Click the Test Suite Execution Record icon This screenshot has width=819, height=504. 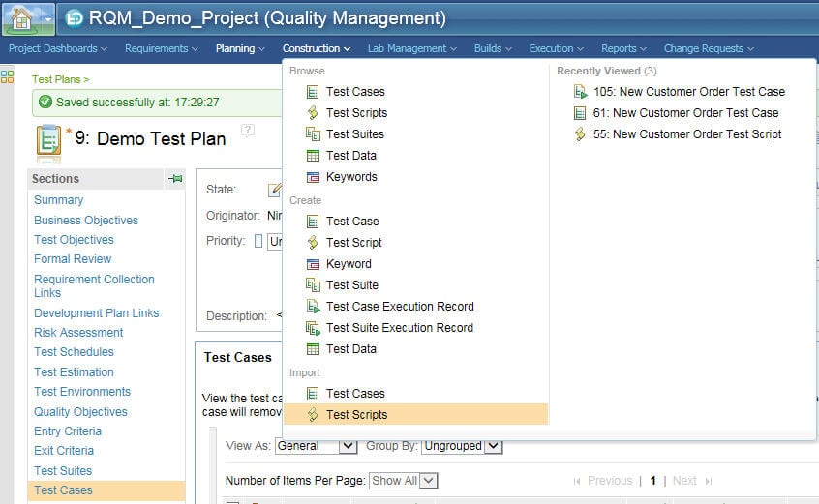coord(313,328)
